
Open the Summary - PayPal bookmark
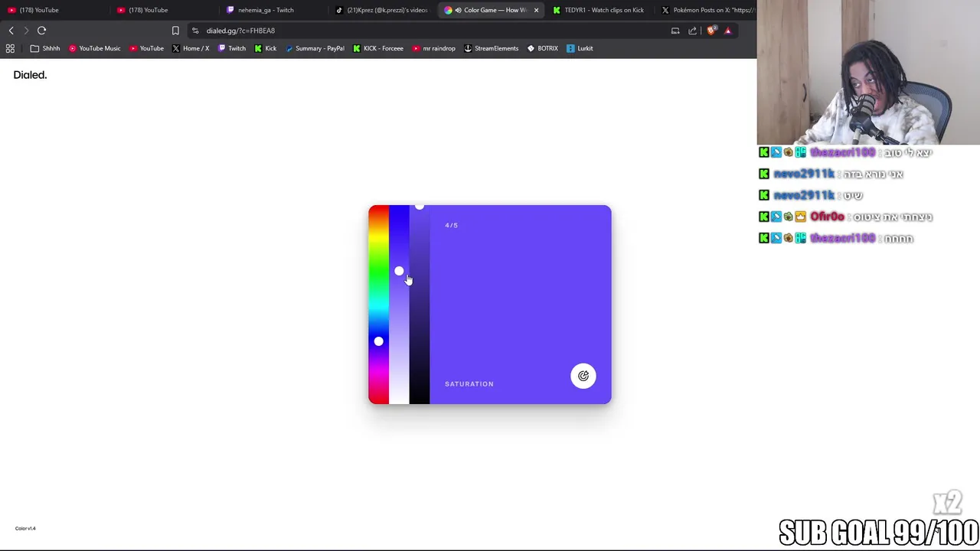coord(315,48)
